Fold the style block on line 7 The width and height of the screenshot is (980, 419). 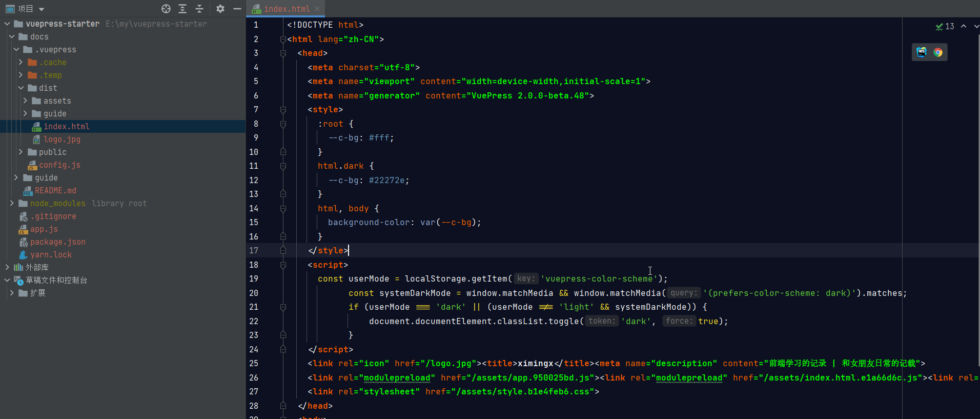tap(283, 109)
